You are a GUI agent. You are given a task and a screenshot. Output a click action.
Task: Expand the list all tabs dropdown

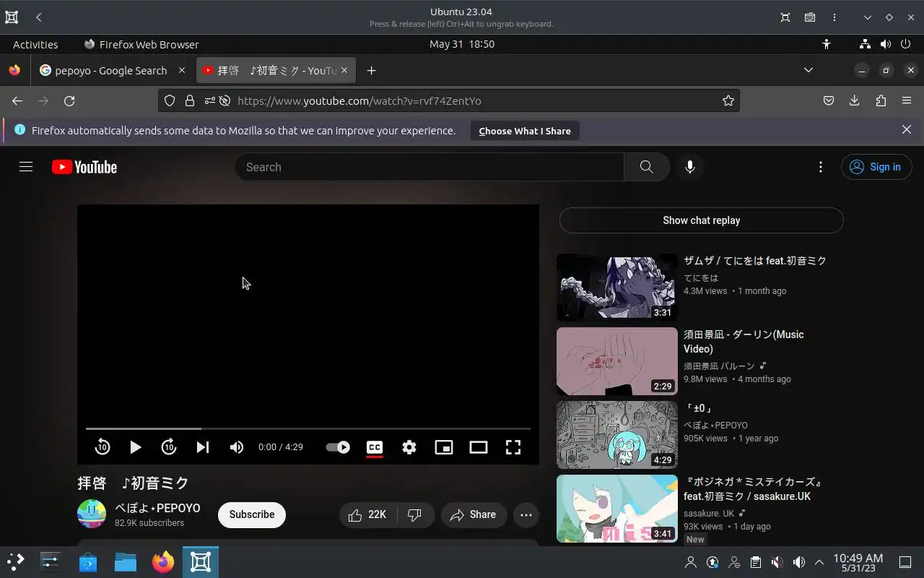(808, 70)
